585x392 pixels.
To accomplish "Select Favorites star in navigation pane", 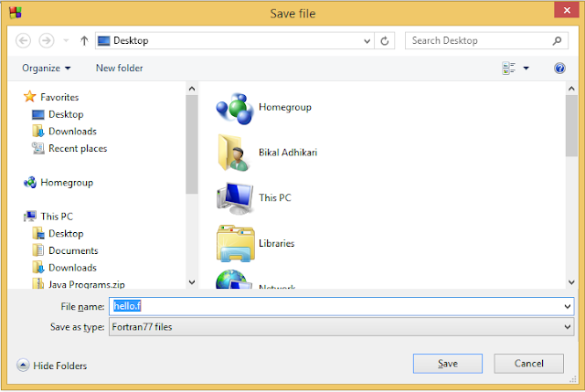I will [30, 97].
